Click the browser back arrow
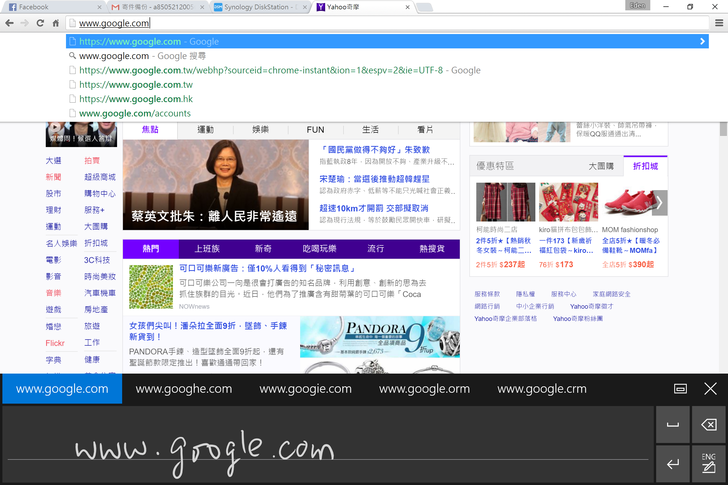The image size is (728, 485). click(x=9, y=22)
